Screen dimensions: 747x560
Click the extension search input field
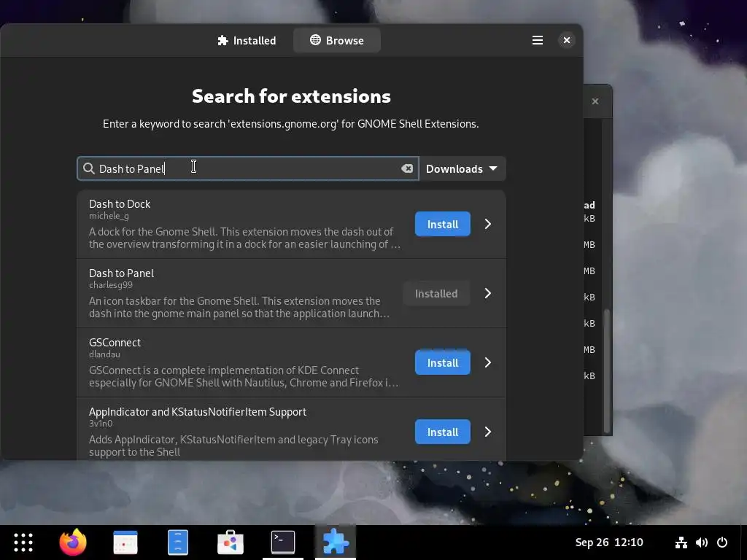coord(248,168)
